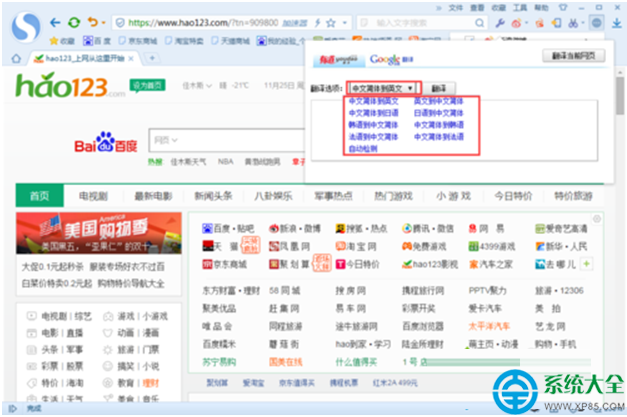Open the 最新电影 navigation tab
627x417 pixels.
[153, 196]
